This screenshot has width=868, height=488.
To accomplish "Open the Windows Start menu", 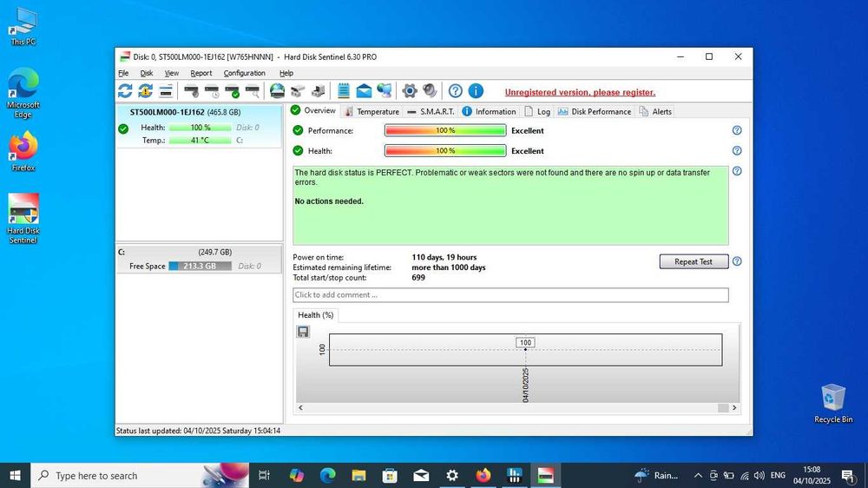I will [15, 475].
